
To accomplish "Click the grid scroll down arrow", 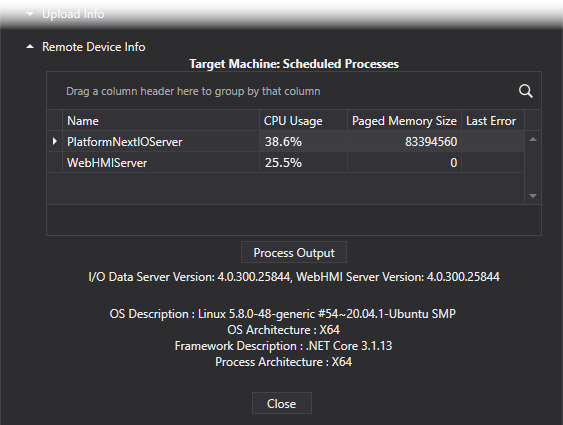I will [x=533, y=196].
